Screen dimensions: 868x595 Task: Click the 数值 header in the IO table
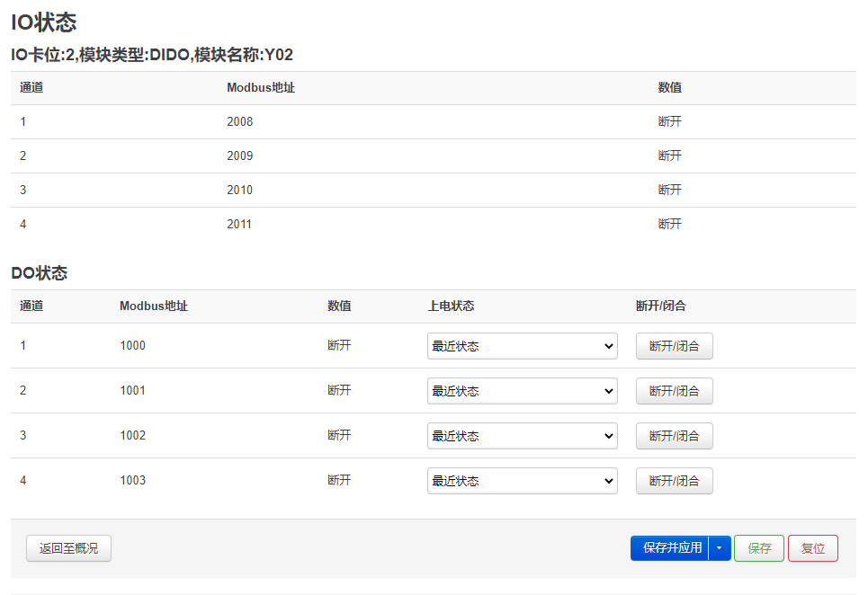pyautogui.click(x=670, y=87)
